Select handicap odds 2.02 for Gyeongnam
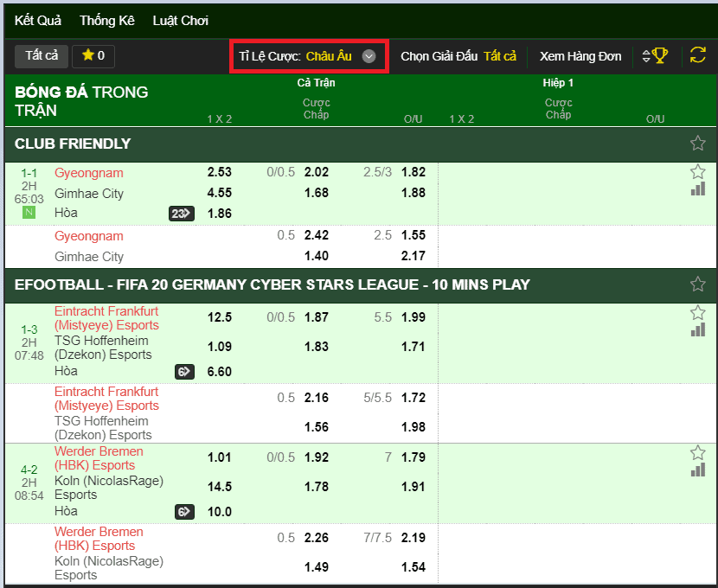 [x=317, y=172]
